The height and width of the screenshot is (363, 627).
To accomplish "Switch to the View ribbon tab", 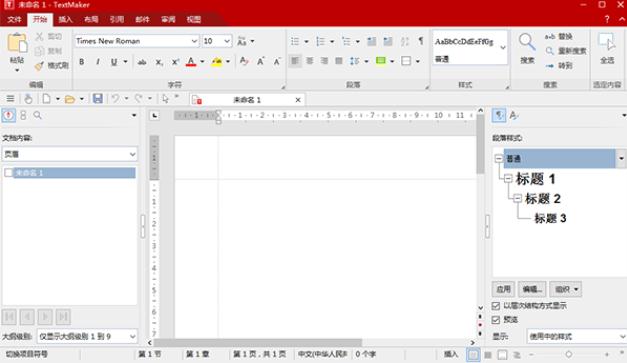I will (x=194, y=19).
